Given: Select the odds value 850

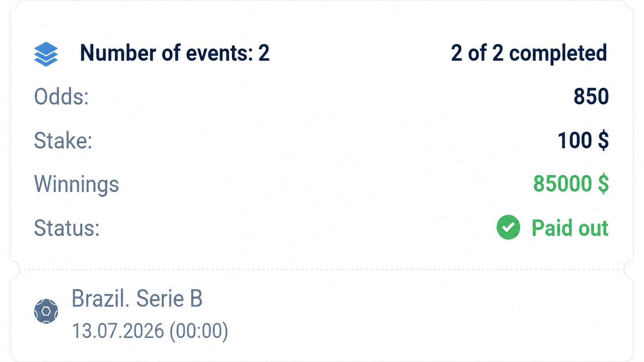Looking at the screenshot, I should (x=591, y=97).
